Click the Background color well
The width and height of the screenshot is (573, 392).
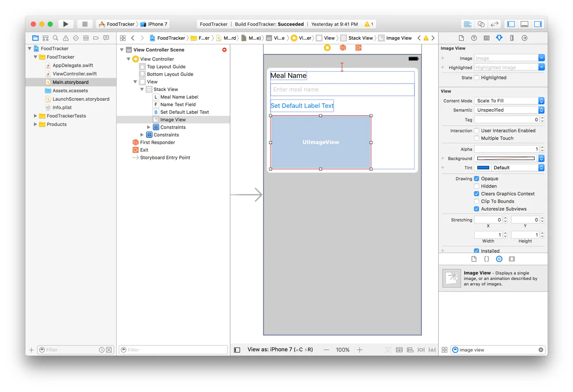pyautogui.click(x=506, y=158)
